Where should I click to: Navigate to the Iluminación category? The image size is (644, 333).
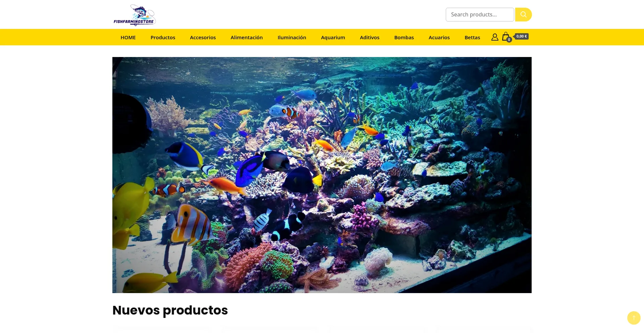pos(292,37)
